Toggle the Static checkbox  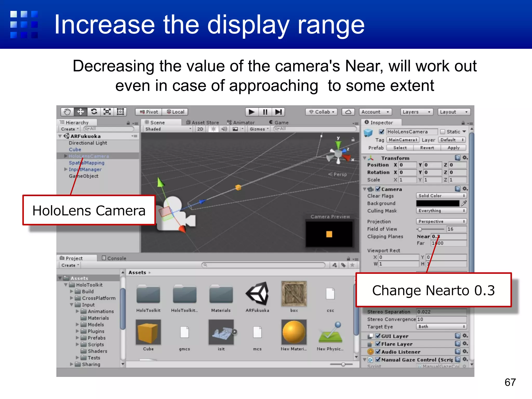coord(443,132)
